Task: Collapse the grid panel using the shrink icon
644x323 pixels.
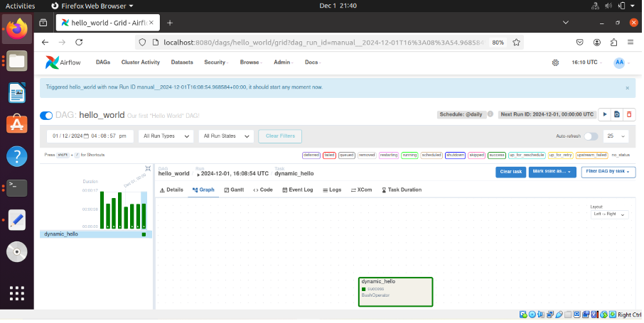Action: click(x=148, y=168)
